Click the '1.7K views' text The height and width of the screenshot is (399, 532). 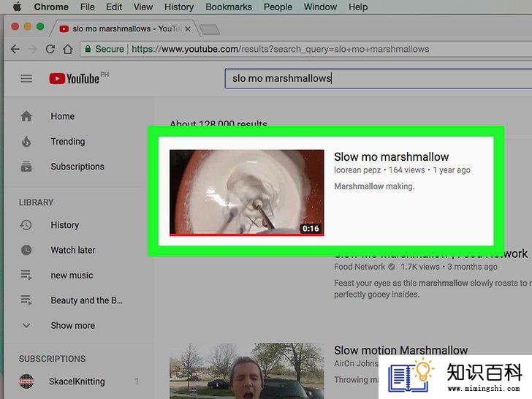420,267
